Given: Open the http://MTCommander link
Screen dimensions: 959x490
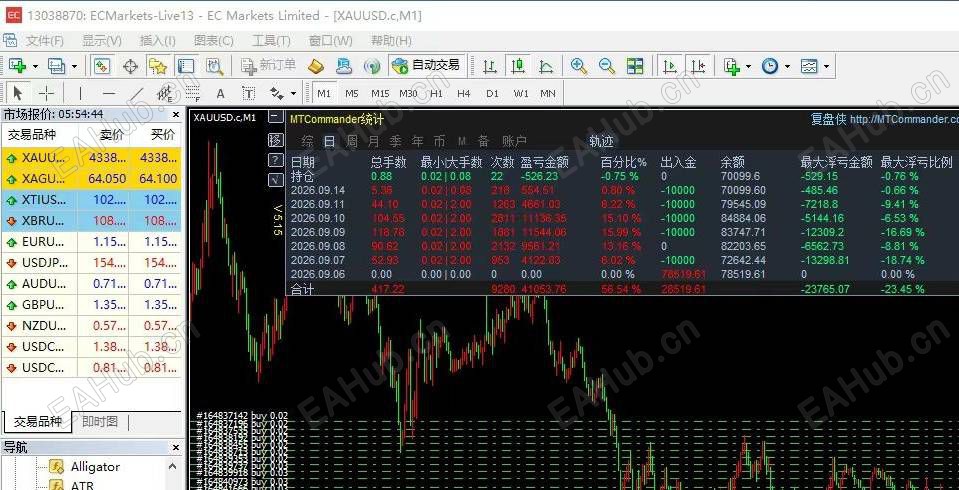Looking at the screenshot, I should pos(904,119).
